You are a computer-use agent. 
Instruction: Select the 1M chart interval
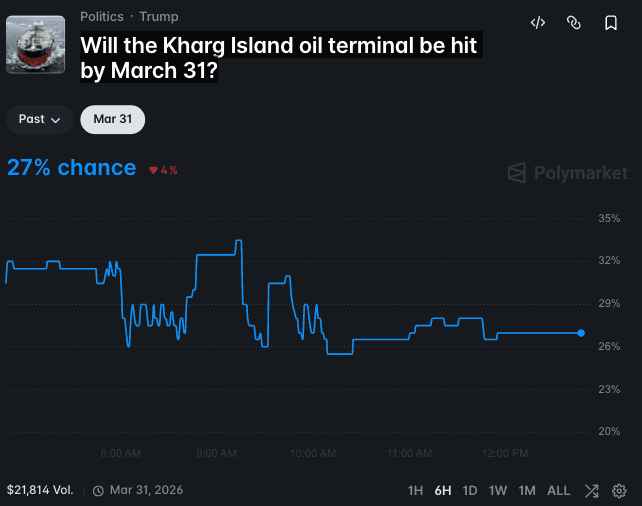(527, 491)
